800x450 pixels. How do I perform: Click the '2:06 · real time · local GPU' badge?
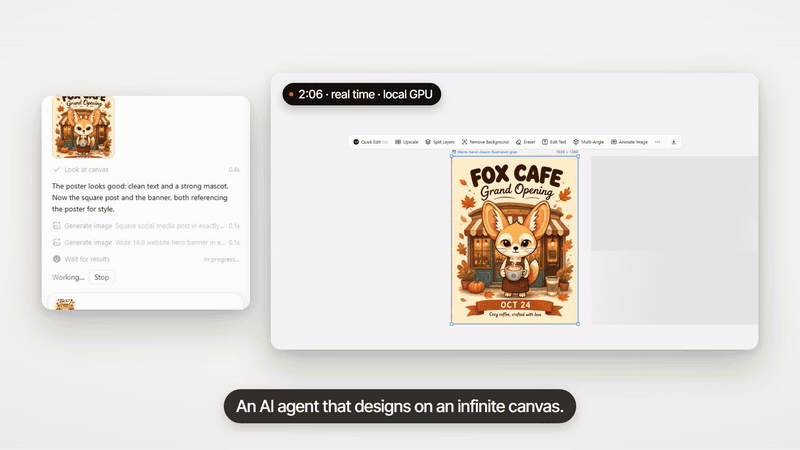tap(362, 94)
